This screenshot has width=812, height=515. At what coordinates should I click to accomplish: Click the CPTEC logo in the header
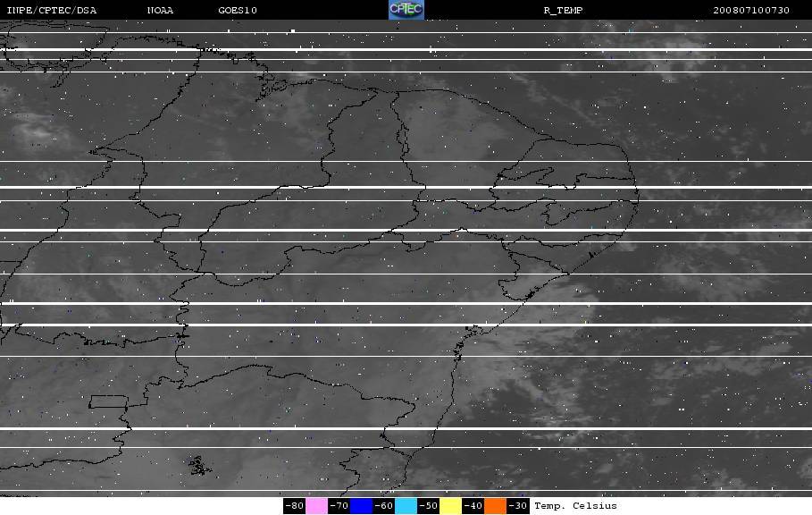click(406, 10)
